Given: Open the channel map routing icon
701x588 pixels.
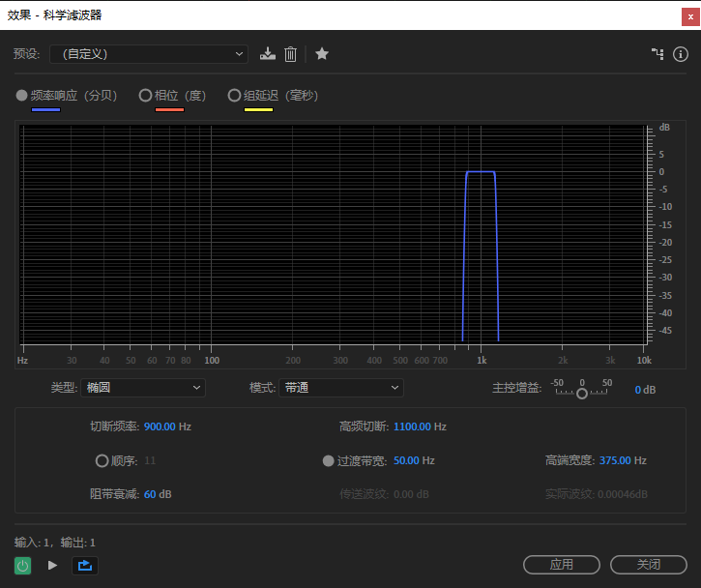Looking at the screenshot, I should 657,54.
